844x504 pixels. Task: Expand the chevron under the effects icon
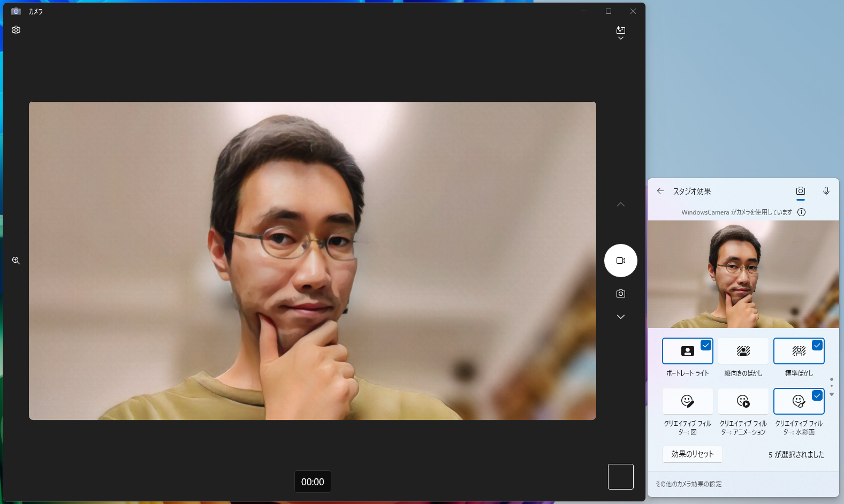click(621, 39)
